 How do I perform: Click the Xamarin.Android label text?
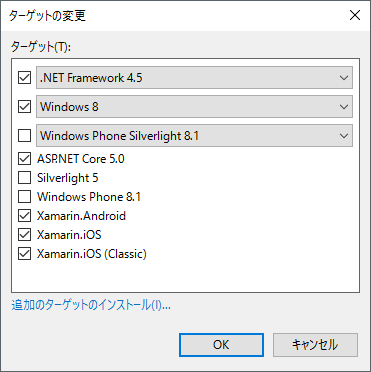[81, 216]
